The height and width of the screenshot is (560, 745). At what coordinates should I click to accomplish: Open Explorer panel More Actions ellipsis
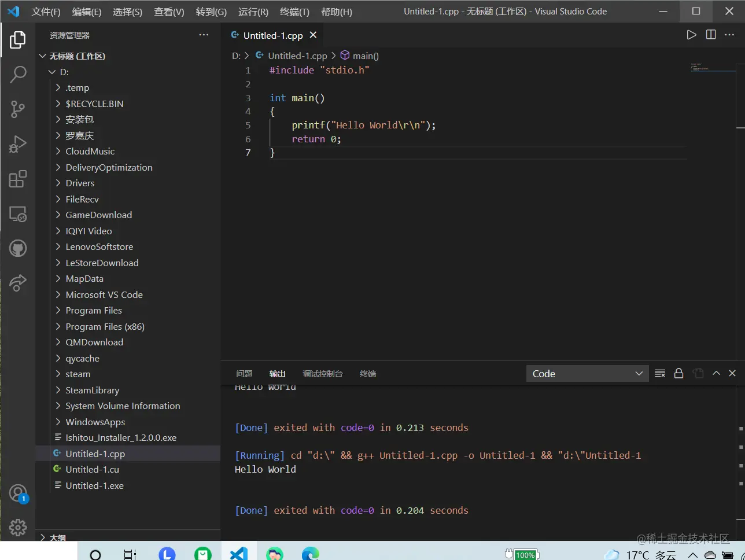click(204, 35)
